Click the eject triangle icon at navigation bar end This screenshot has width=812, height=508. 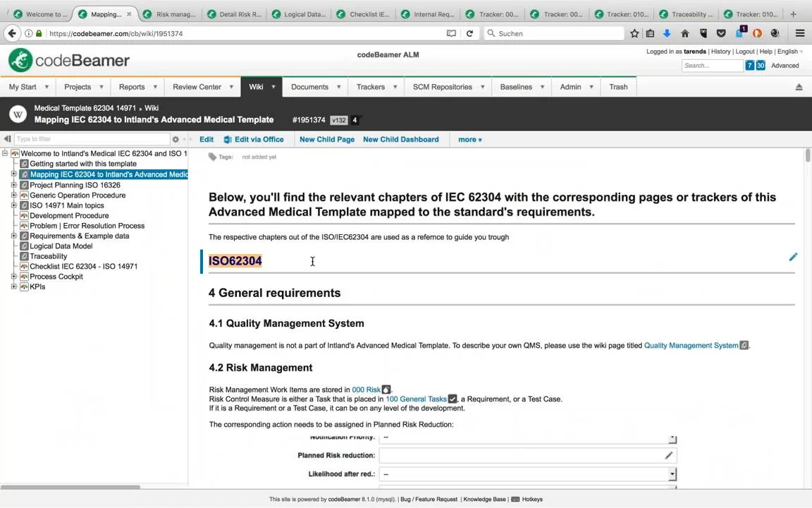point(799,87)
